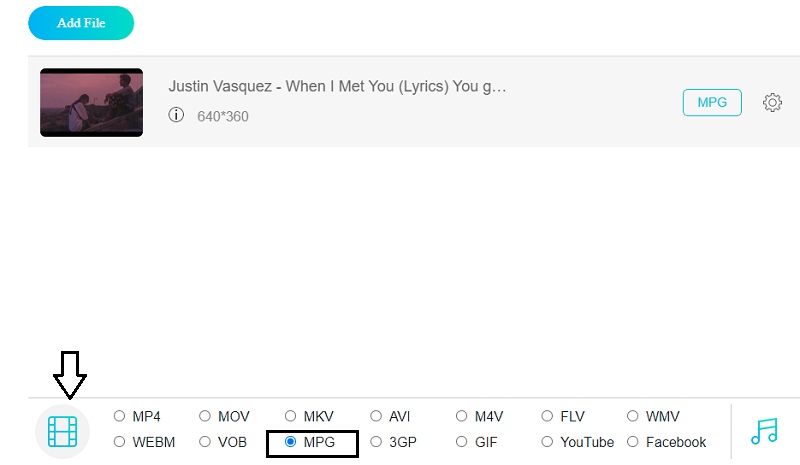800x465 pixels.
Task: Choose the GIF format radio button
Action: pyautogui.click(x=462, y=442)
